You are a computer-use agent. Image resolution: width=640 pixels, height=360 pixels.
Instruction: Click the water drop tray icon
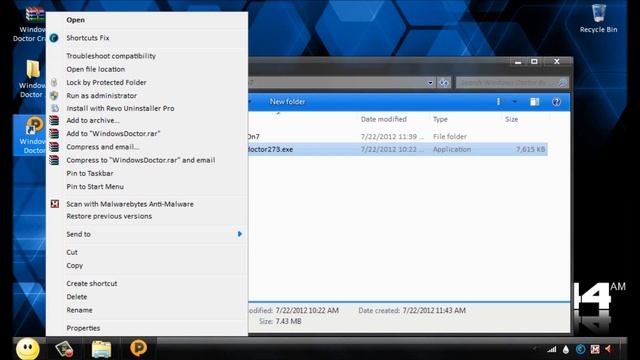click(566, 349)
